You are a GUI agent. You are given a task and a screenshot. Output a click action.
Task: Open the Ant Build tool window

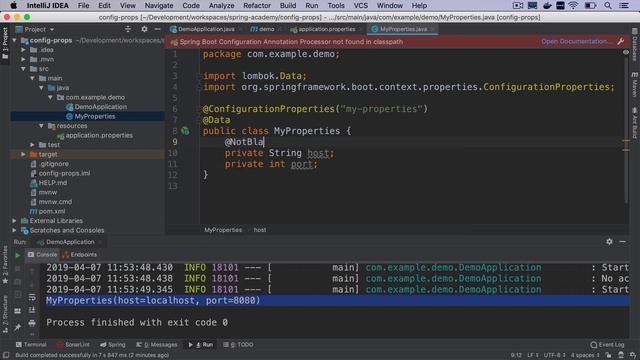pos(635,122)
